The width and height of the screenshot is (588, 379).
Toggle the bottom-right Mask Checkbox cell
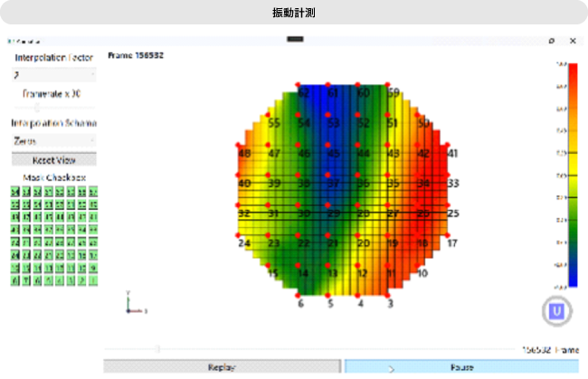tap(92, 281)
